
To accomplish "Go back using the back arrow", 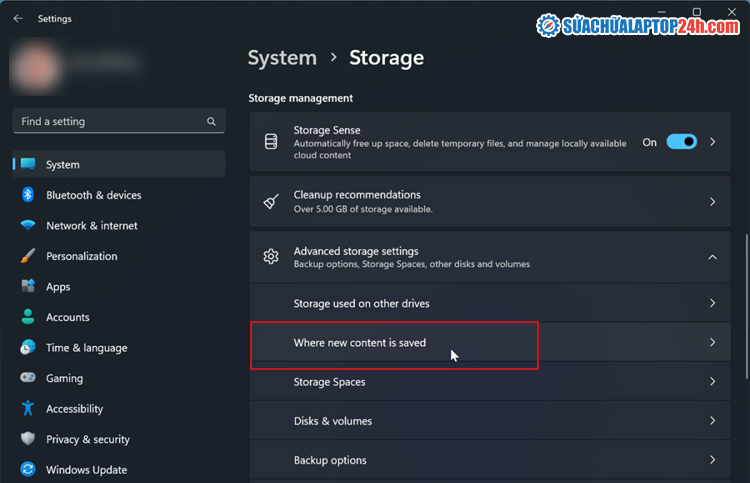I will (x=18, y=18).
